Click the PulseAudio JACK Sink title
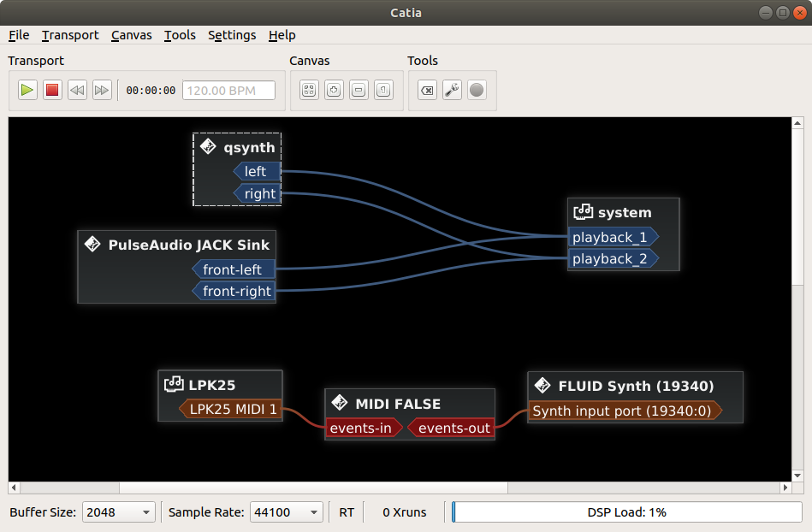812x532 pixels. 189,245
